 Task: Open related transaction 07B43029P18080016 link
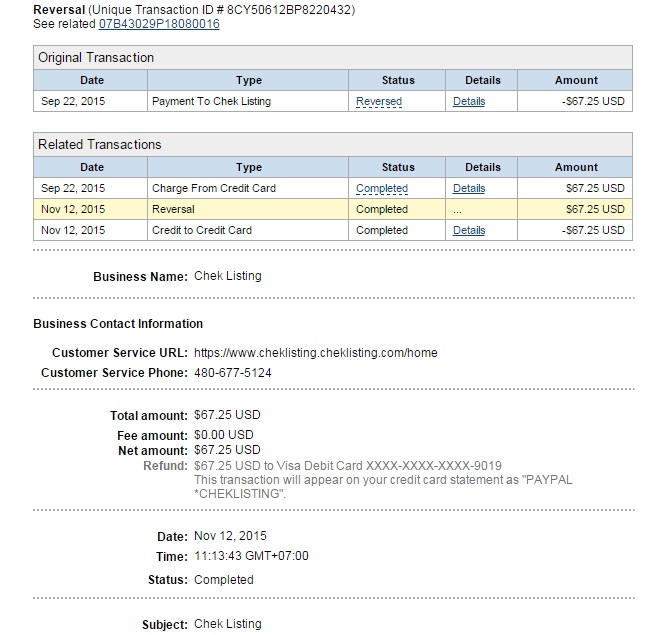(x=159, y=24)
